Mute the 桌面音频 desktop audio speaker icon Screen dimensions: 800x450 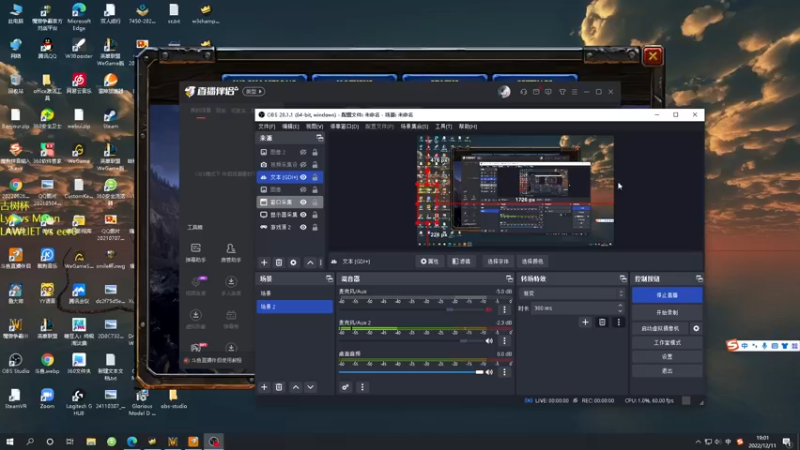coord(489,372)
